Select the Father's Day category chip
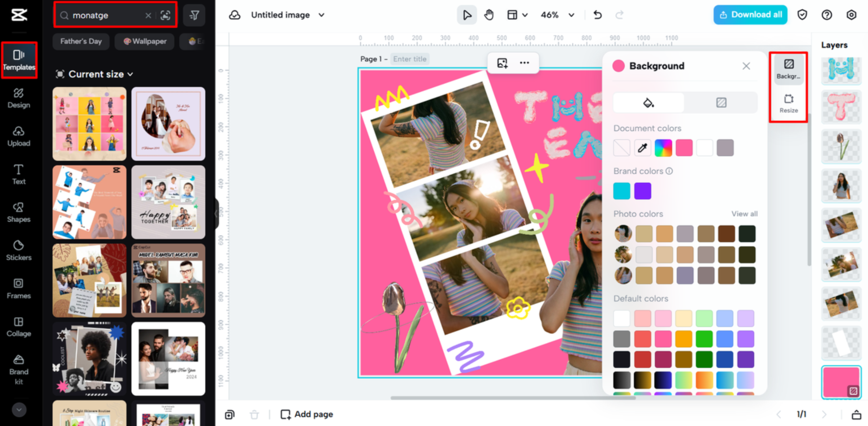Image resolution: width=868 pixels, height=426 pixels. click(81, 41)
